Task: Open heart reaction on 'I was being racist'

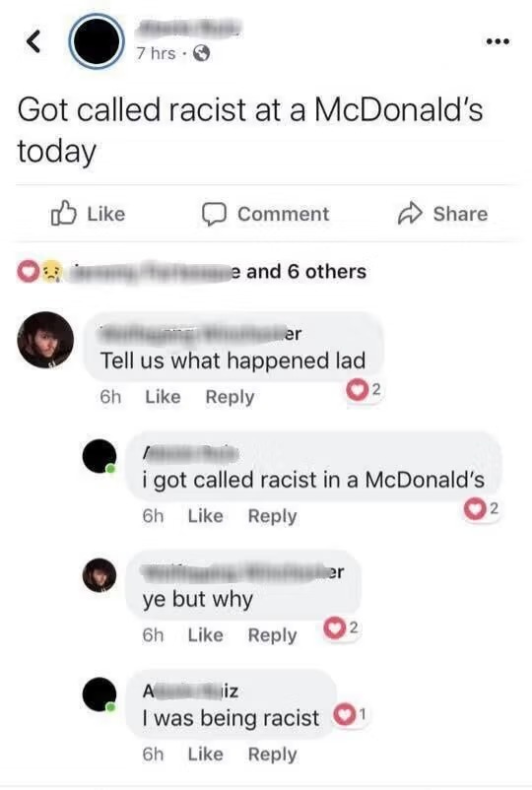Action: (350, 715)
